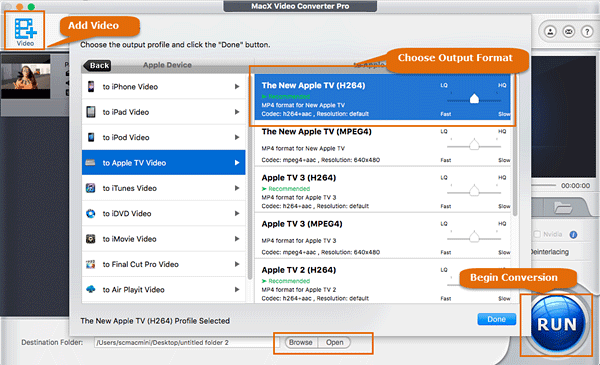The width and height of the screenshot is (600, 365).
Task: Select to iMovie Video category
Action: click(163, 239)
